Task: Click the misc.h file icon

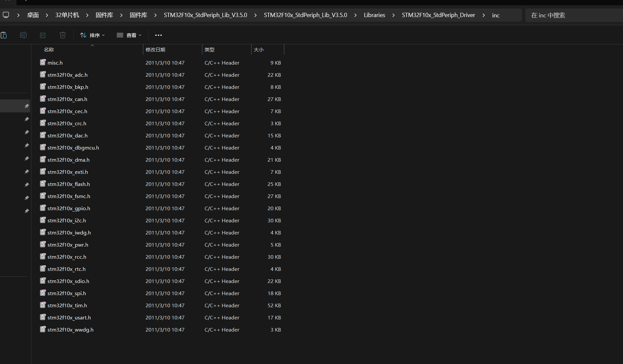Action: pyautogui.click(x=43, y=62)
